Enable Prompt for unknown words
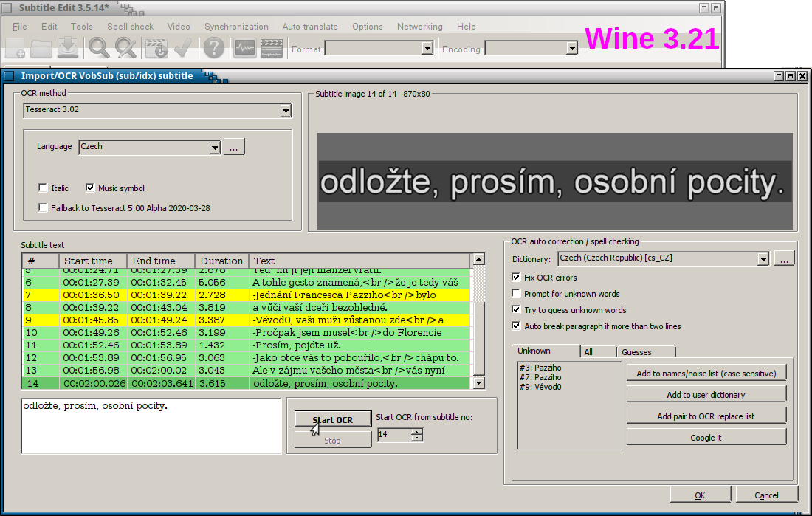812x516 pixels. point(515,293)
